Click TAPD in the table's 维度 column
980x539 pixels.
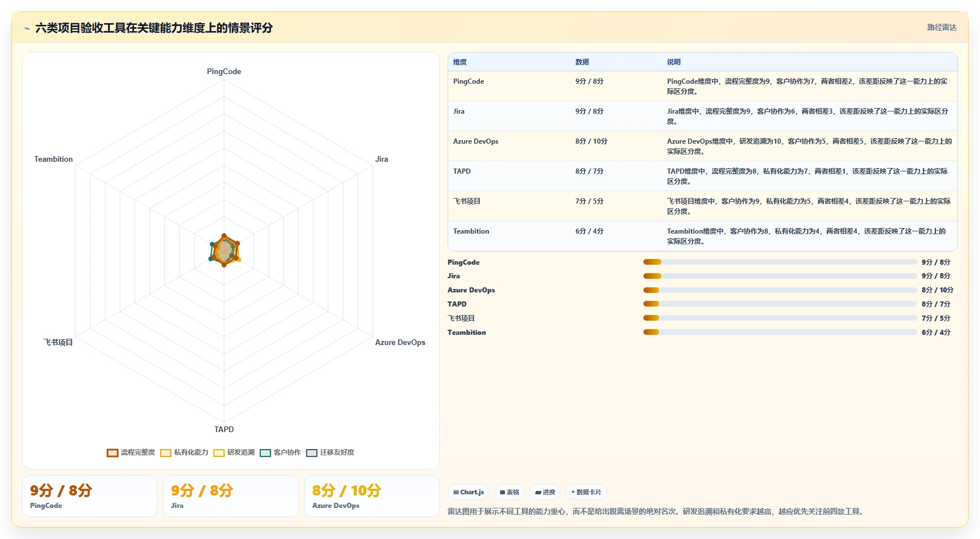[462, 171]
